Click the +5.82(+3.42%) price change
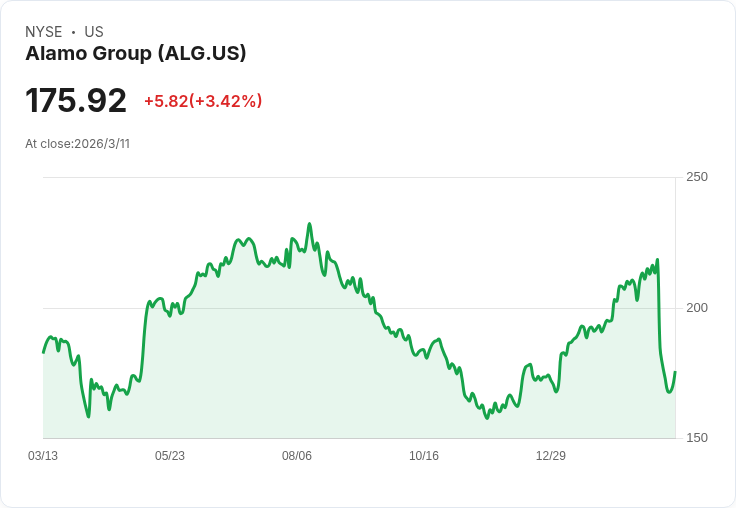This screenshot has width=736, height=508. coord(203,101)
